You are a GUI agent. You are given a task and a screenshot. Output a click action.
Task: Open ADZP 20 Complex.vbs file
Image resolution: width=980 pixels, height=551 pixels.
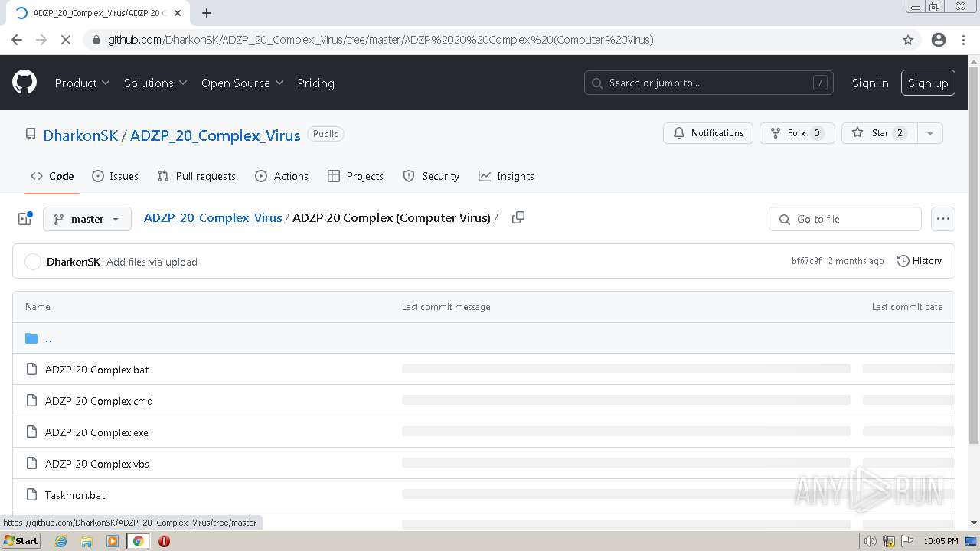click(97, 464)
